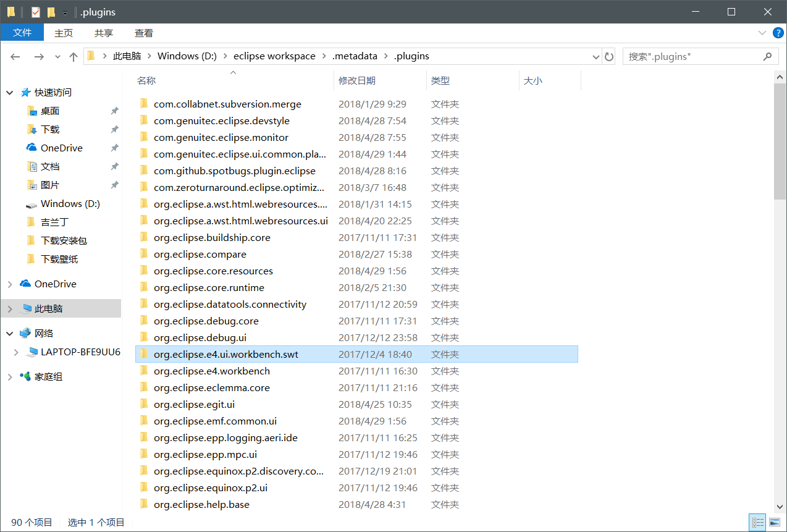Go up one folder level
Viewport: 787px width, 532px height.
point(74,56)
